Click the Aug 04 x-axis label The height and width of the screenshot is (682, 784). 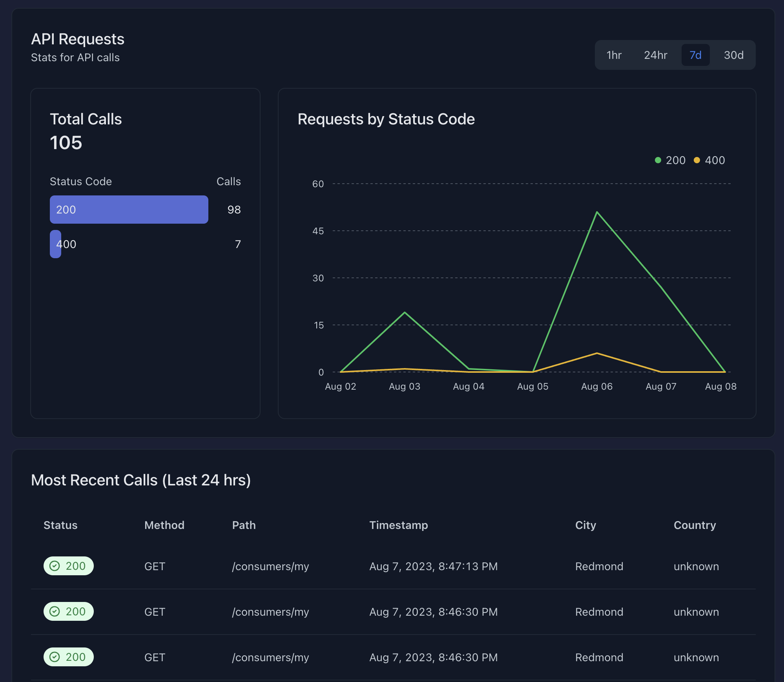469,387
